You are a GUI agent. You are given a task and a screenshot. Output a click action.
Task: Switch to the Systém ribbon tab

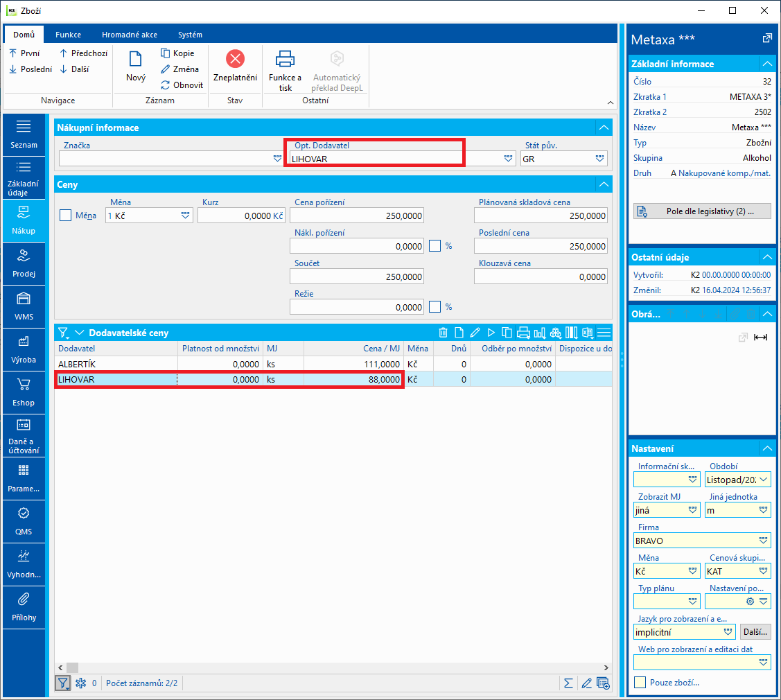[191, 35]
